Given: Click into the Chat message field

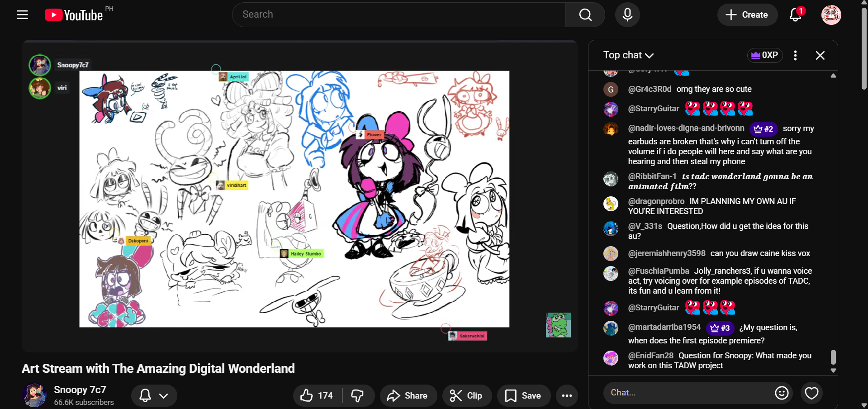Looking at the screenshot, I should point(688,393).
